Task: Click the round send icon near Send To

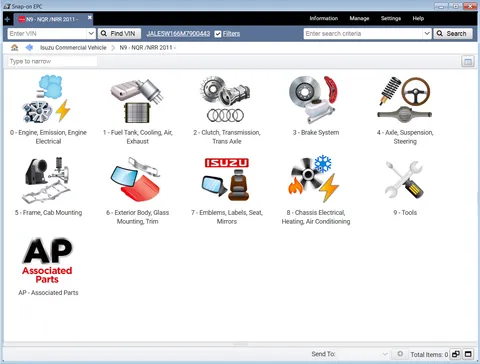Action: pyautogui.click(x=400, y=354)
